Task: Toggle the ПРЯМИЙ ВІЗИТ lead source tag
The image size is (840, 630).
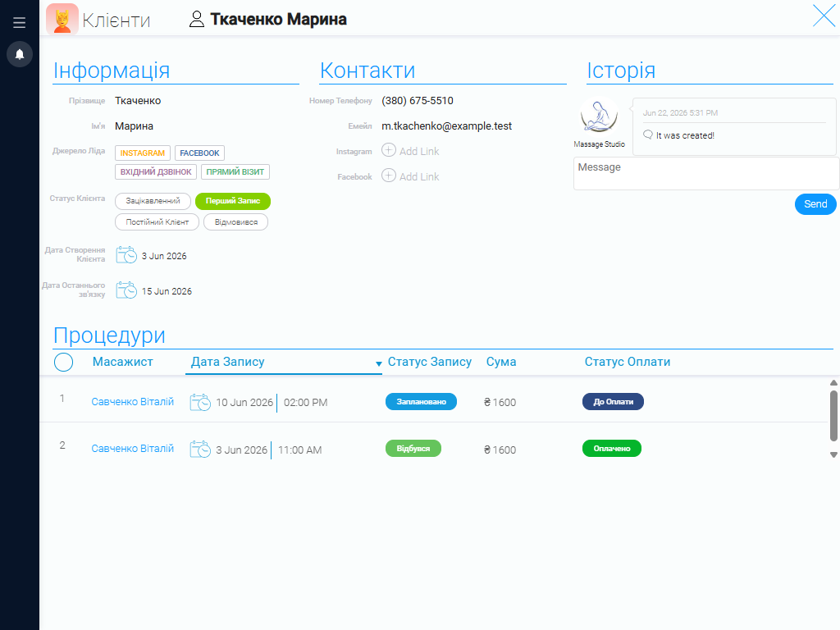Action: [235, 172]
